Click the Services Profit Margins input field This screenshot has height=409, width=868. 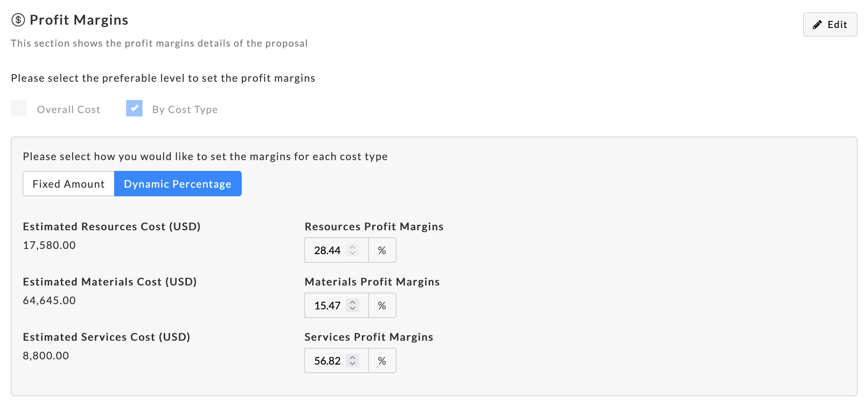point(327,361)
